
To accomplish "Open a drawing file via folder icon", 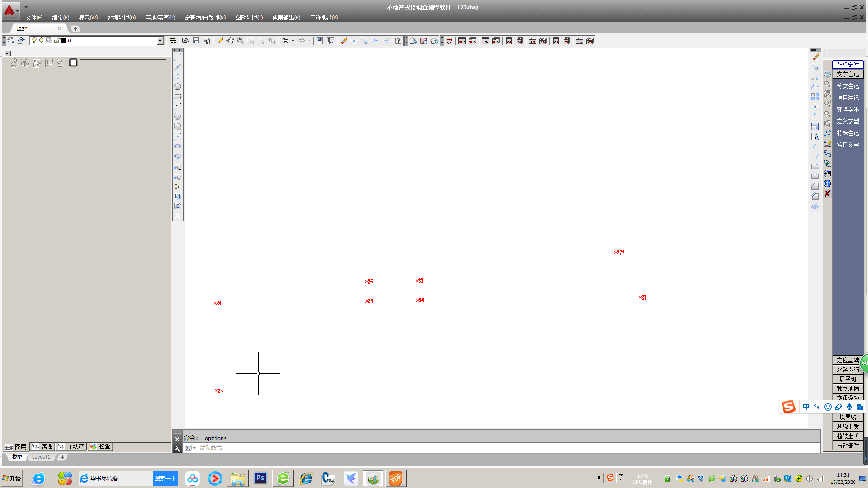I will pyautogui.click(x=185, y=41).
